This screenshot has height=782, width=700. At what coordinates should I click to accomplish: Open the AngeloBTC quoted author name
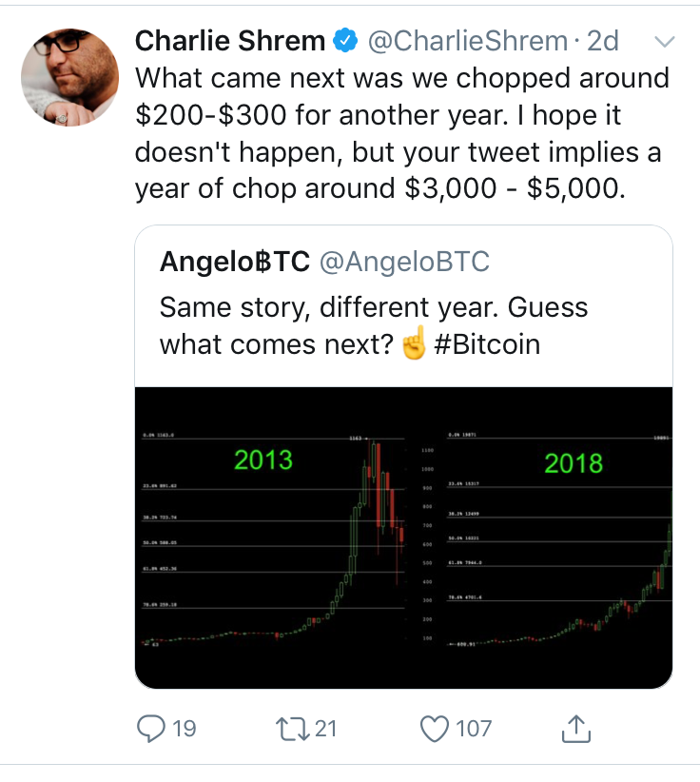pyautogui.click(x=234, y=262)
